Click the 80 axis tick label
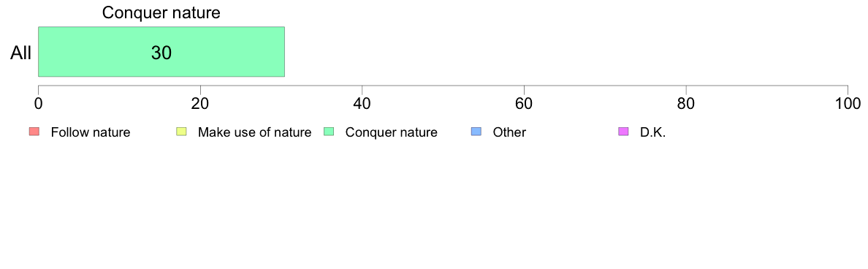This screenshot has width=868, height=269. (x=686, y=103)
